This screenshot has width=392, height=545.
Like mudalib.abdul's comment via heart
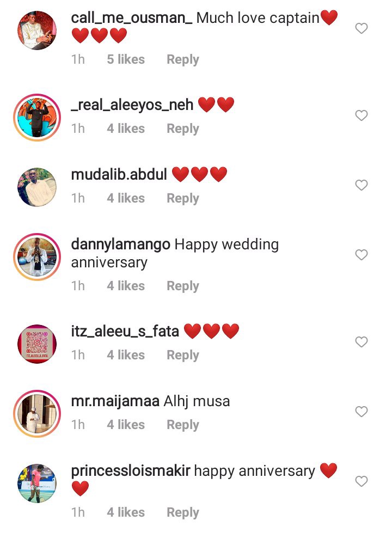click(362, 185)
